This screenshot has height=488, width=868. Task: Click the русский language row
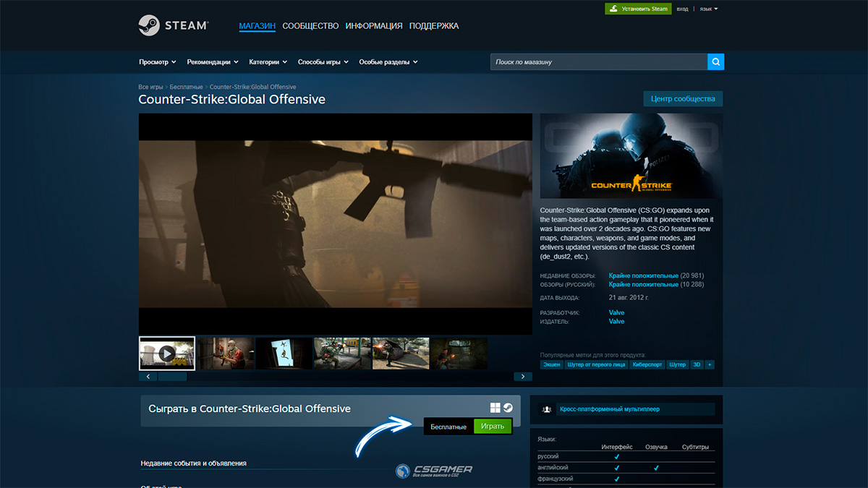tap(626, 457)
